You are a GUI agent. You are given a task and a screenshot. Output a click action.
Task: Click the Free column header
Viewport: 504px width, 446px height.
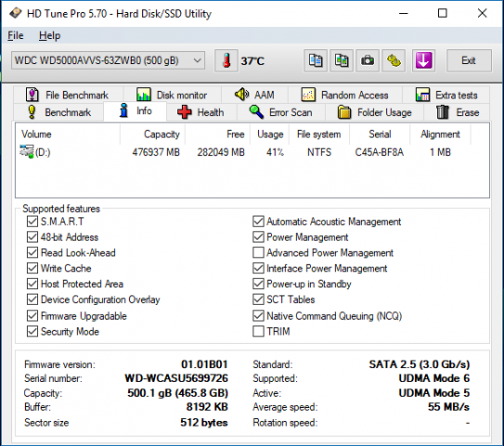pyautogui.click(x=217, y=134)
